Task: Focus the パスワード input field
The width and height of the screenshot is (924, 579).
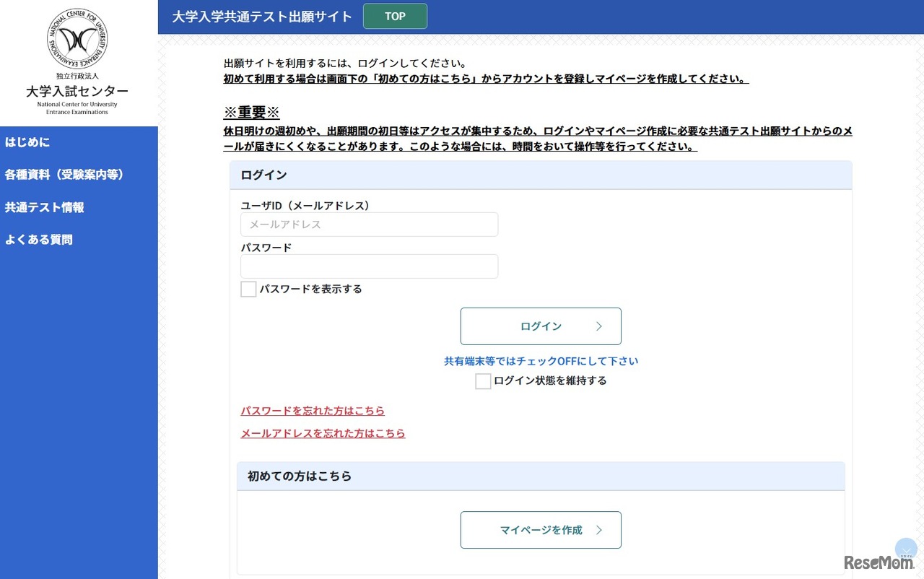Action: coord(369,266)
